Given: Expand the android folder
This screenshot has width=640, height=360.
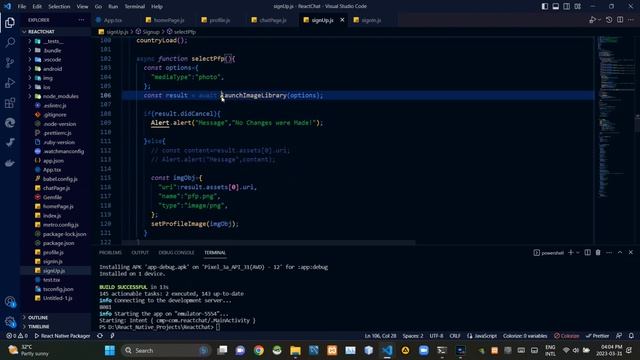Looking at the screenshot, I should pos(30,69).
